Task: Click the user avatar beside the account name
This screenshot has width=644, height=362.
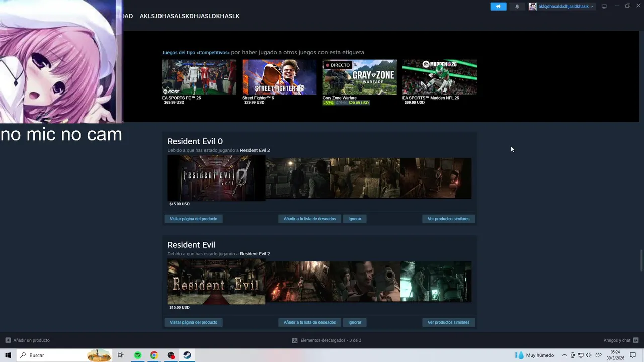Action: [532, 6]
